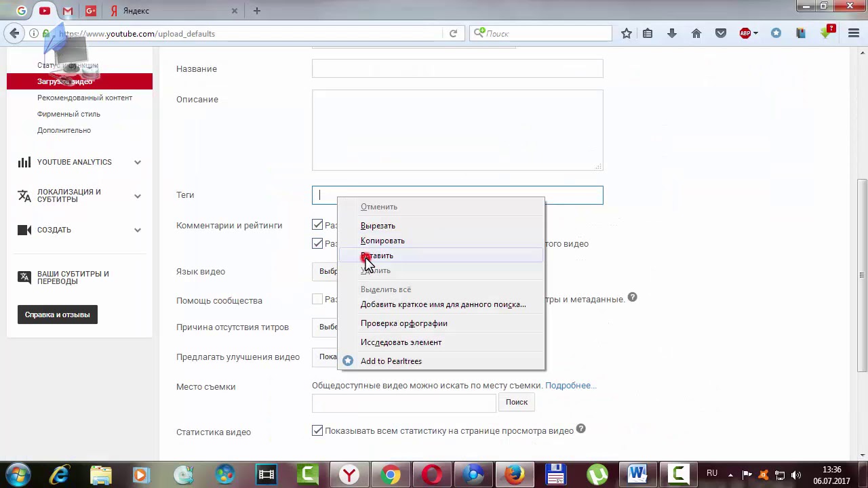Click the help icon beside video statistics
Image resolution: width=868 pixels, height=488 pixels.
tap(580, 430)
